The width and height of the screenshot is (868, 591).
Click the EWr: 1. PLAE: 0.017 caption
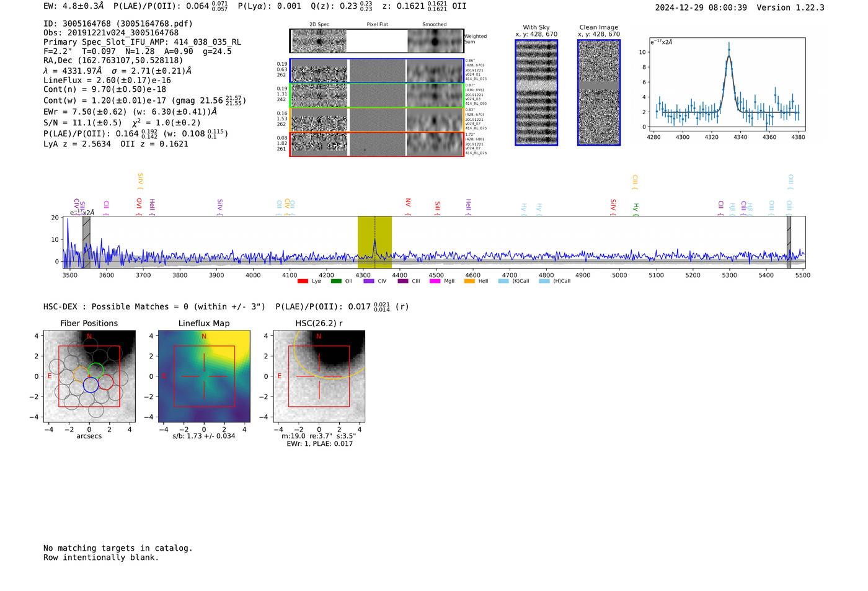pos(319,443)
